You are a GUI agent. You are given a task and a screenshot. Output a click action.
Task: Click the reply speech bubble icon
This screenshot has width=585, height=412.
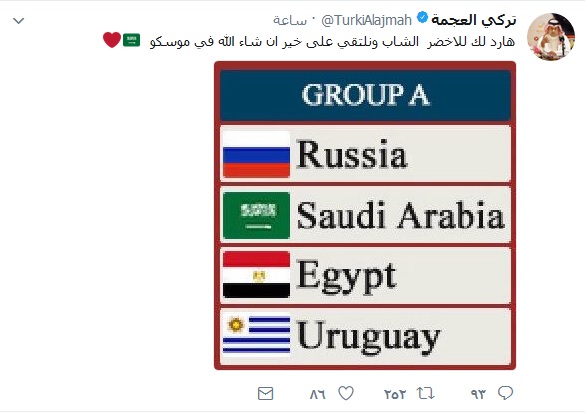[505, 393]
